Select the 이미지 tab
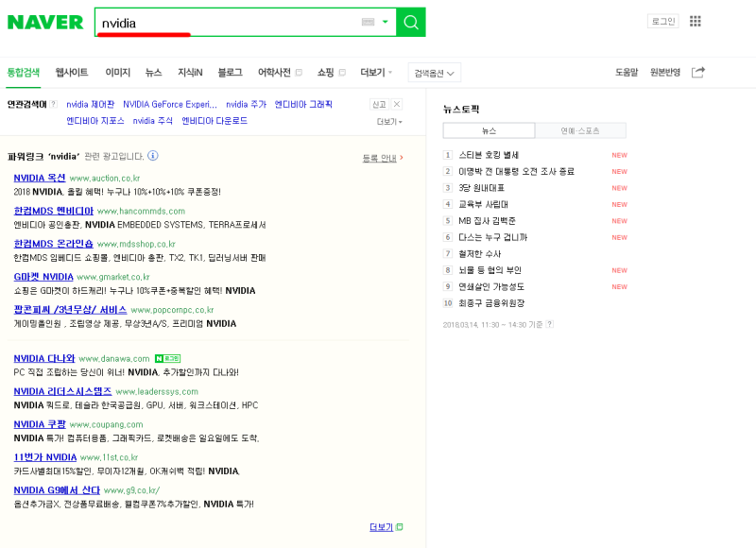 (117, 73)
